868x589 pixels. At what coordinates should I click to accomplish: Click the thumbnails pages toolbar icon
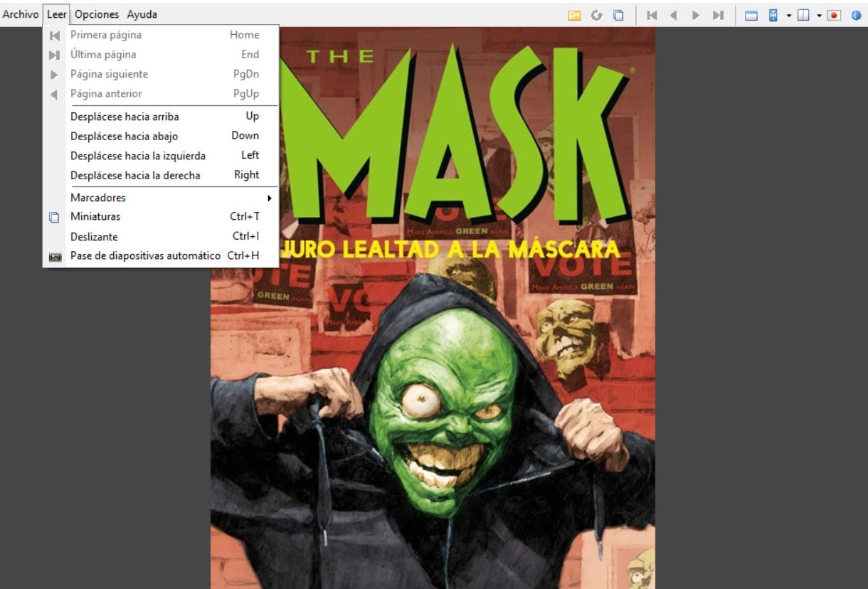(619, 15)
